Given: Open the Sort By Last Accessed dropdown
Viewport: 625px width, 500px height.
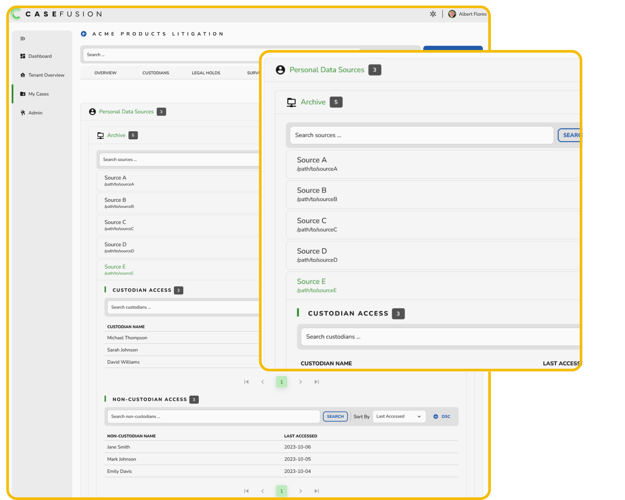Looking at the screenshot, I should tap(399, 417).
